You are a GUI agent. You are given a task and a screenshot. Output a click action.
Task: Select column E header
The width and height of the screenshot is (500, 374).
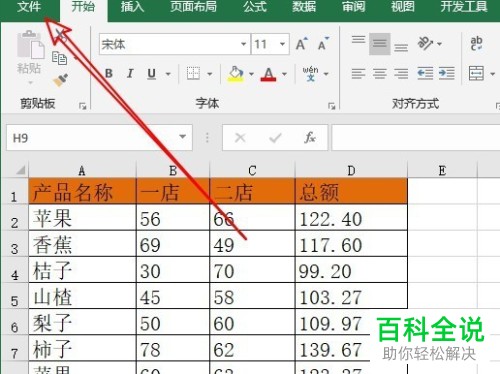pyautogui.click(x=442, y=171)
